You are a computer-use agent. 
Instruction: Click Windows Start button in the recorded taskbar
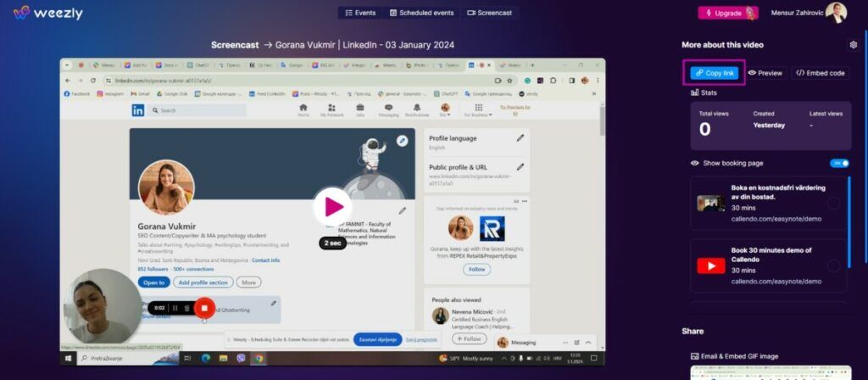click(x=69, y=359)
